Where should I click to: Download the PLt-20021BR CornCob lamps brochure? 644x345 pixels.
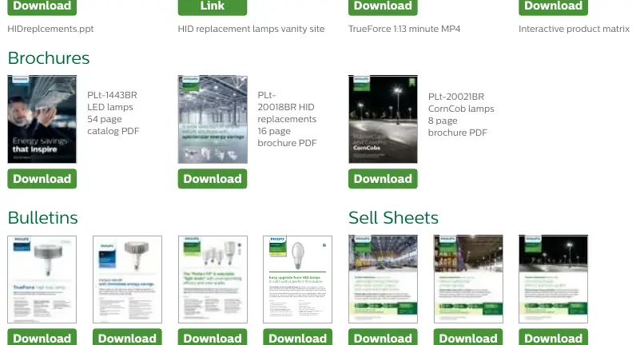pos(383,179)
